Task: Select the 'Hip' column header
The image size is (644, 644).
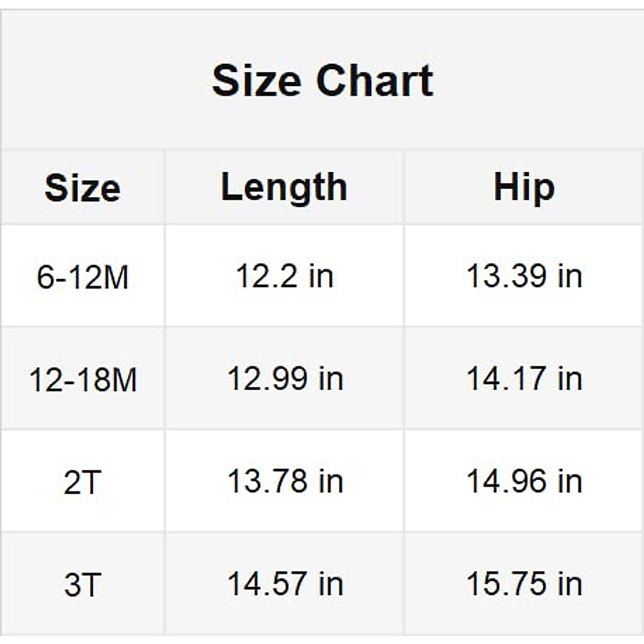Action: click(524, 188)
